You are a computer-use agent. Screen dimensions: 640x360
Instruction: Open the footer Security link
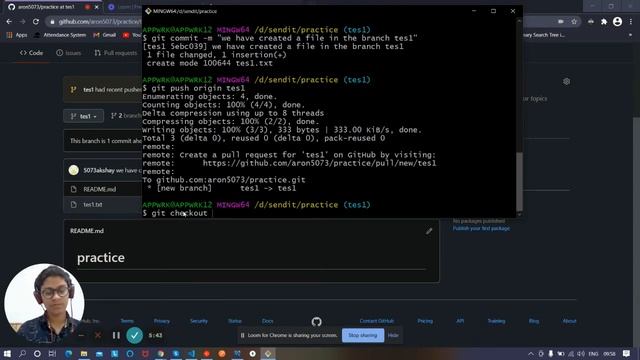[199, 321]
